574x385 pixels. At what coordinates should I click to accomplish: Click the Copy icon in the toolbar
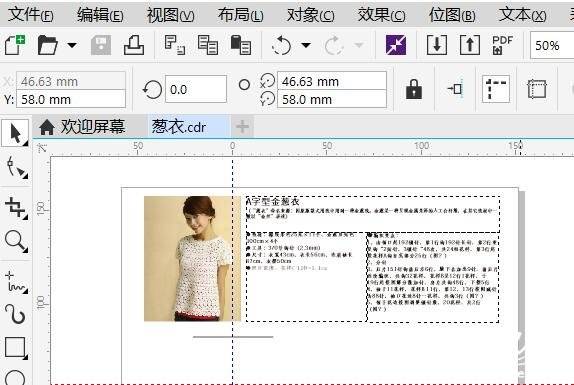[x=208, y=45]
